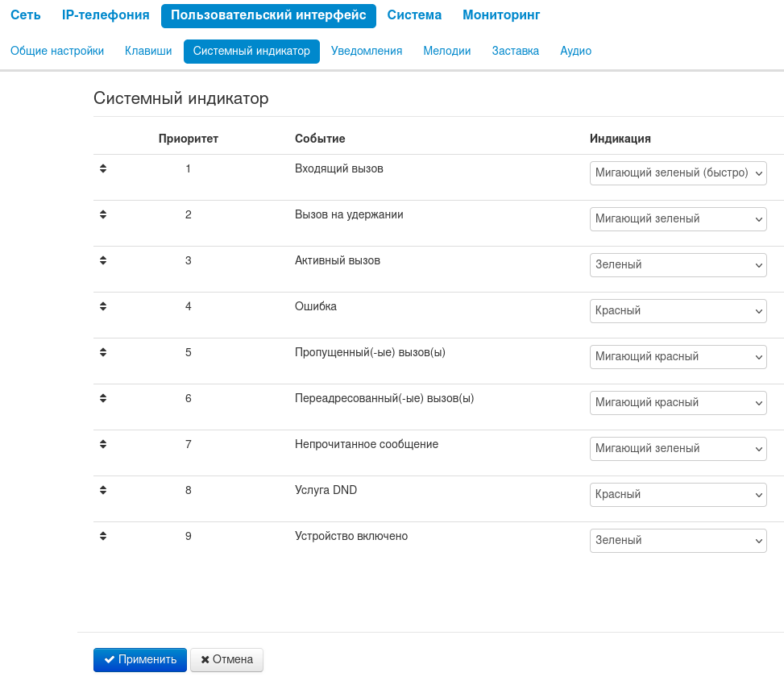Click the sort handle icon for priority 1
Viewport: 784px width, 681px height.
[x=103, y=169]
